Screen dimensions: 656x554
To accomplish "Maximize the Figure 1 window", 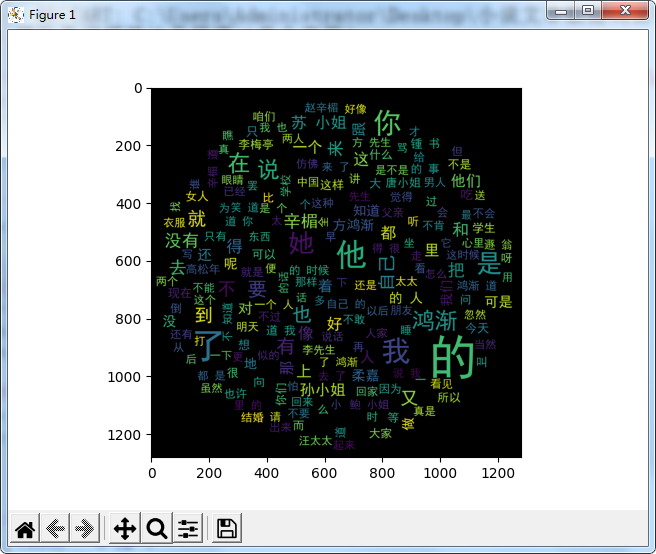I will (588, 10).
